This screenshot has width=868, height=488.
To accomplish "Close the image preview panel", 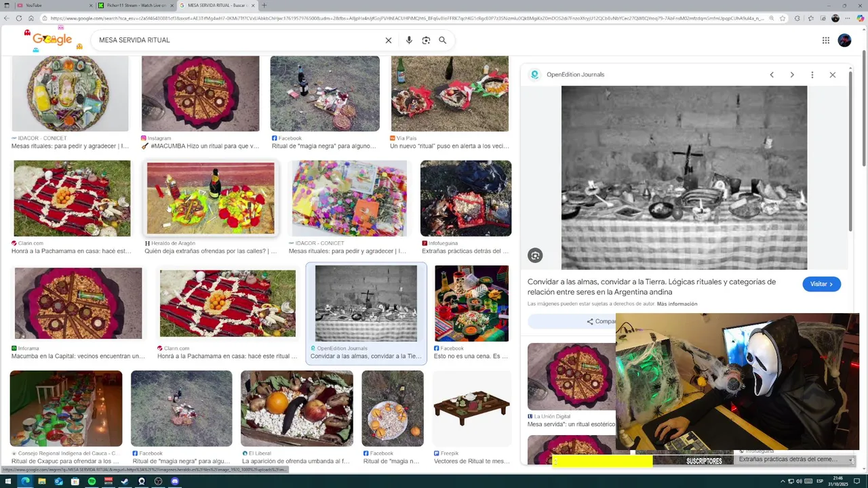I will [833, 75].
